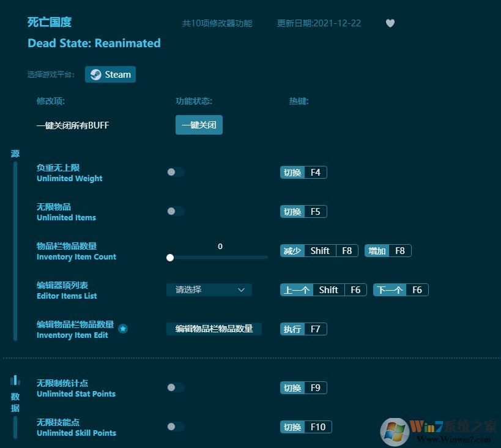
Task: Click the 修改项 column header
Action: (51, 101)
